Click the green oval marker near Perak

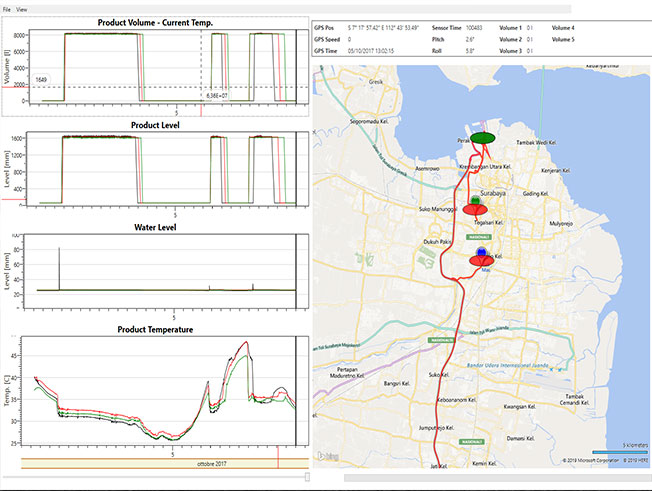point(482,137)
